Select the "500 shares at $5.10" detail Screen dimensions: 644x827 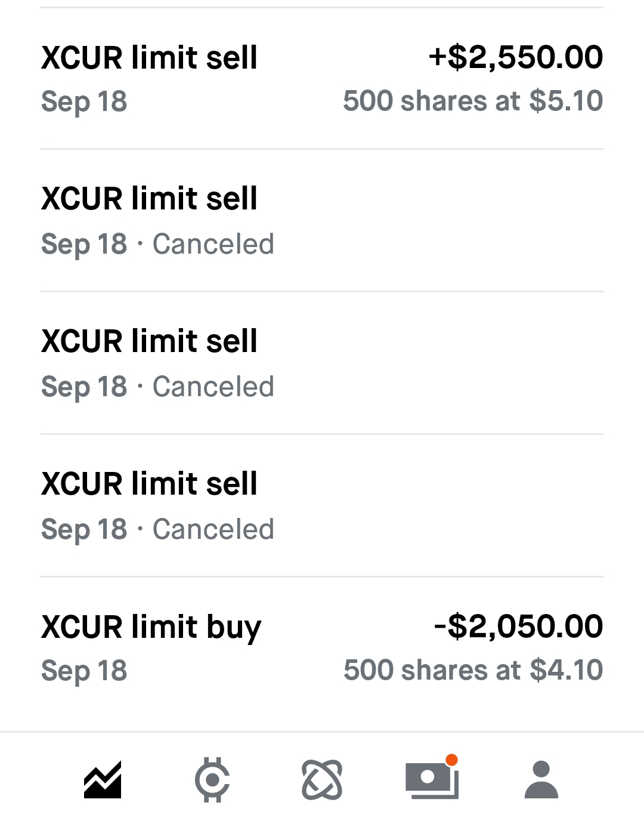[473, 101]
